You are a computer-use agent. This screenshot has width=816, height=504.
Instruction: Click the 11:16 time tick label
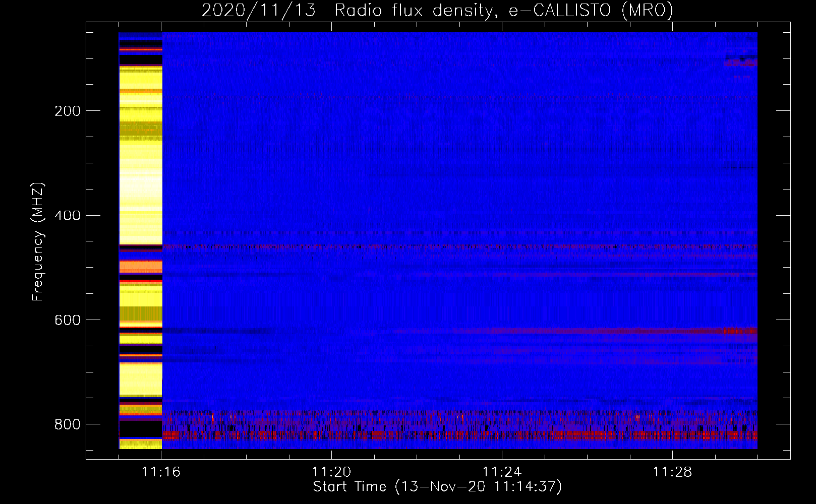click(x=161, y=472)
